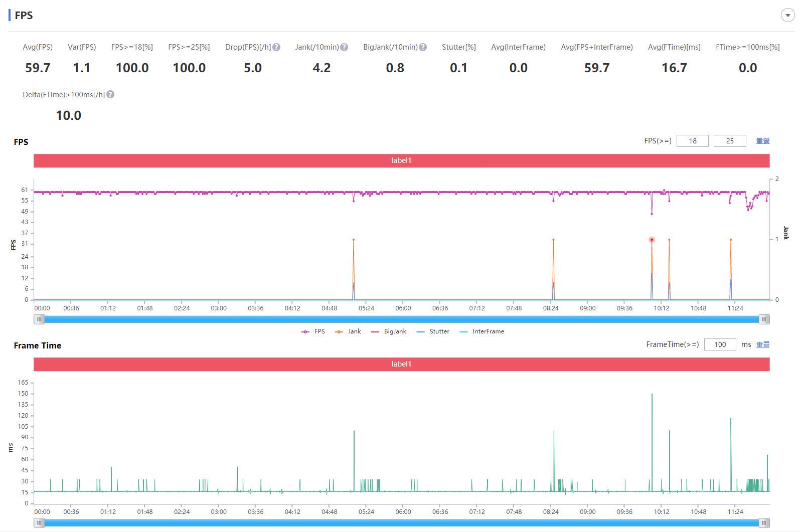The image size is (800, 532).
Task: Click help icon next to Delta(FTime)>100ms[/h]
Action: coord(110,94)
